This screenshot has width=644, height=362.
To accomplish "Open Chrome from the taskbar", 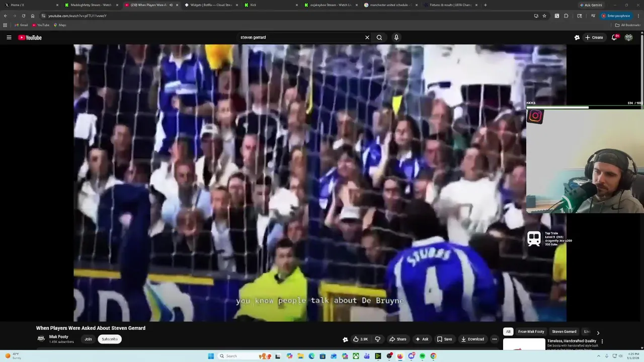I will click(x=433, y=356).
